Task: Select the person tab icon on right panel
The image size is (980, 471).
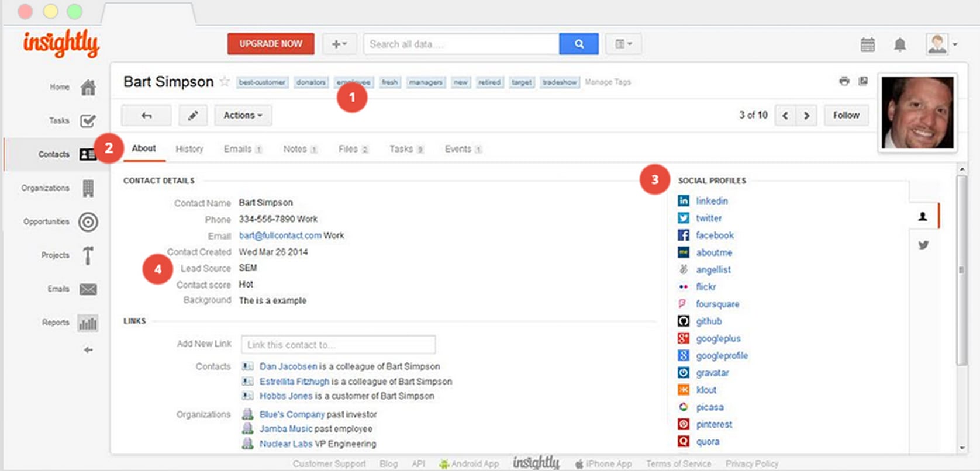Action: tap(923, 217)
